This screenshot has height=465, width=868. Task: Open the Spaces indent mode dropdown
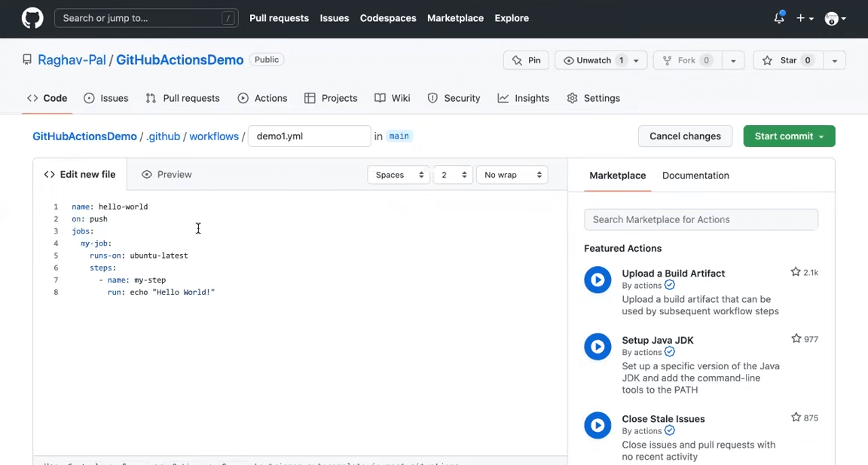(x=399, y=175)
